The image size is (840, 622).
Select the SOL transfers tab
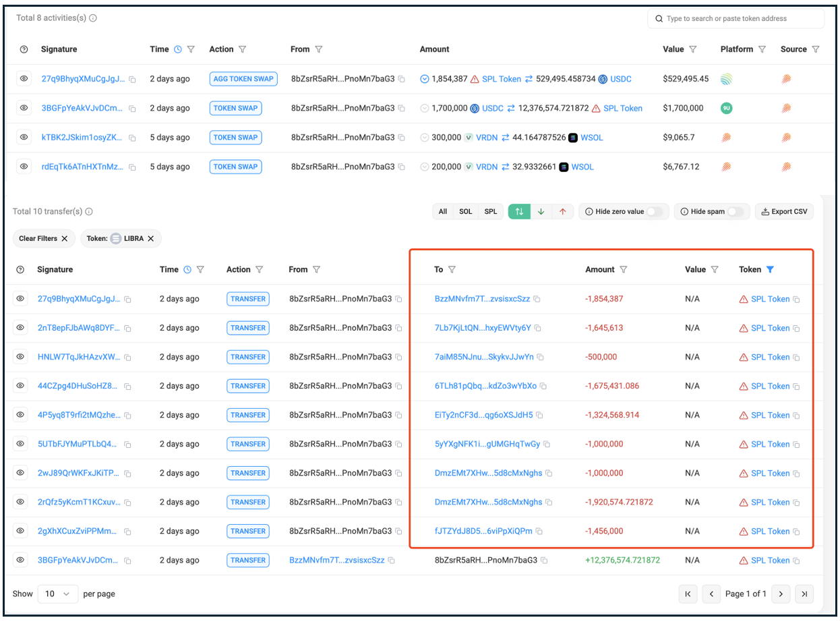466,212
